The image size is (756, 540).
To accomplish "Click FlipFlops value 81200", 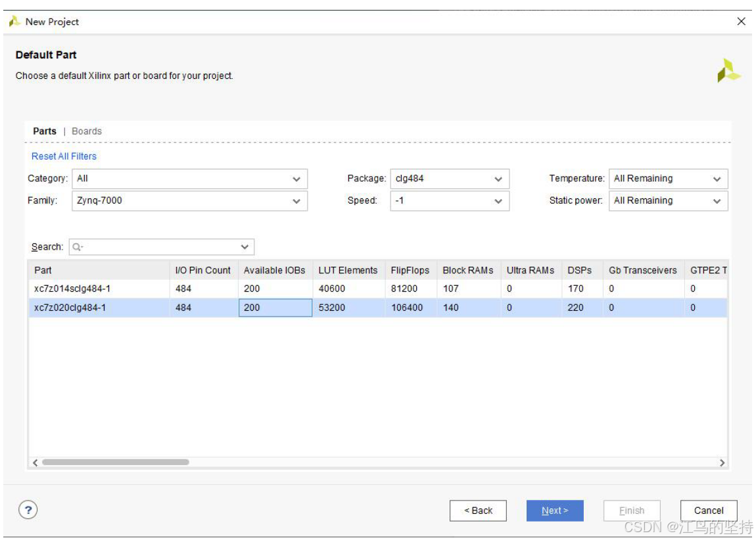I will click(x=404, y=288).
